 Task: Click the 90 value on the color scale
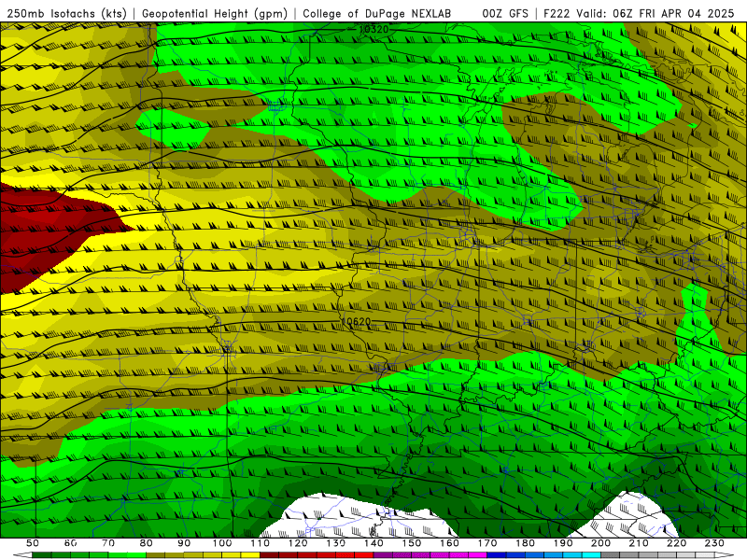pos(184,543)
